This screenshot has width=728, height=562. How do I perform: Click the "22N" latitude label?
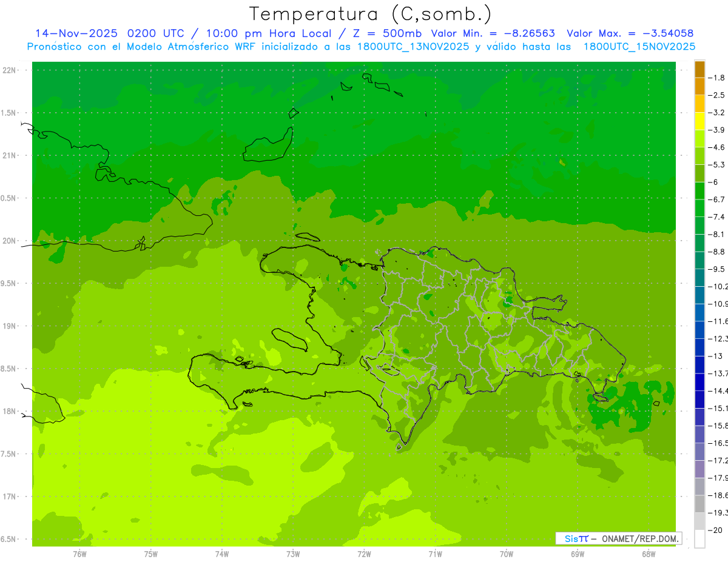pos(9,70)
